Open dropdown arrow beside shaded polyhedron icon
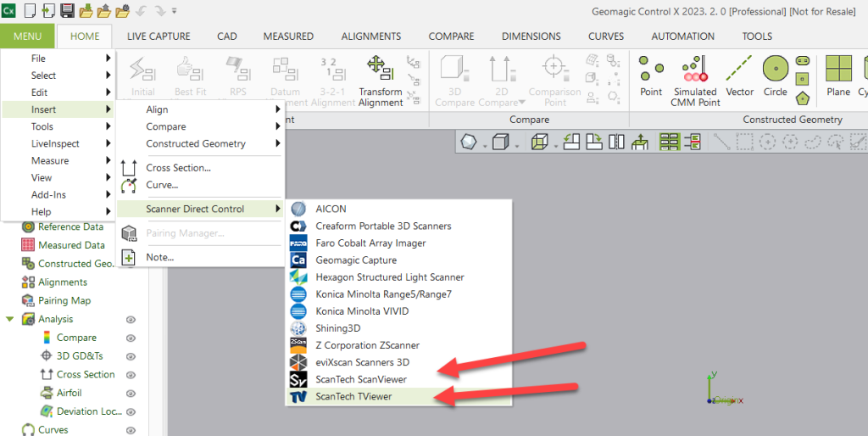This screenshot has width=868, height=436. pyautogui.click(x=484, y=146)
